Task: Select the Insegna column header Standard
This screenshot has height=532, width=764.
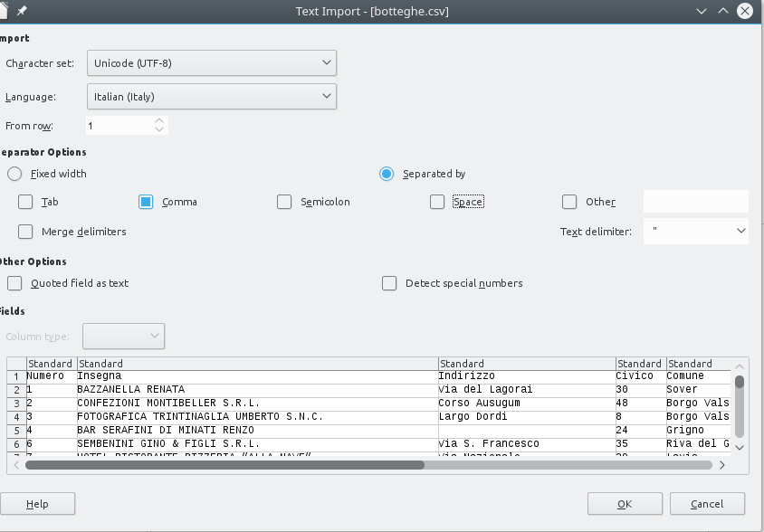Action: coord(258,364)
